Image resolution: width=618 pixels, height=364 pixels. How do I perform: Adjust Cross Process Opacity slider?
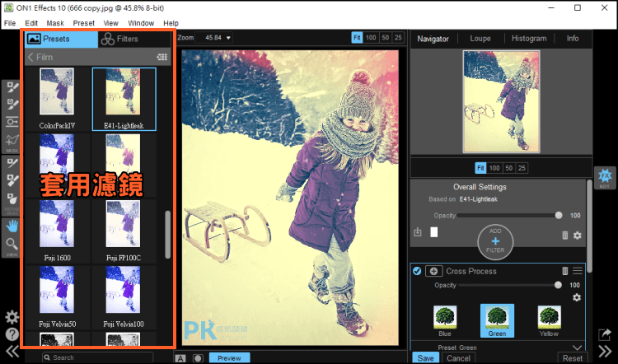pyautogui.click(x=509, y=285)
